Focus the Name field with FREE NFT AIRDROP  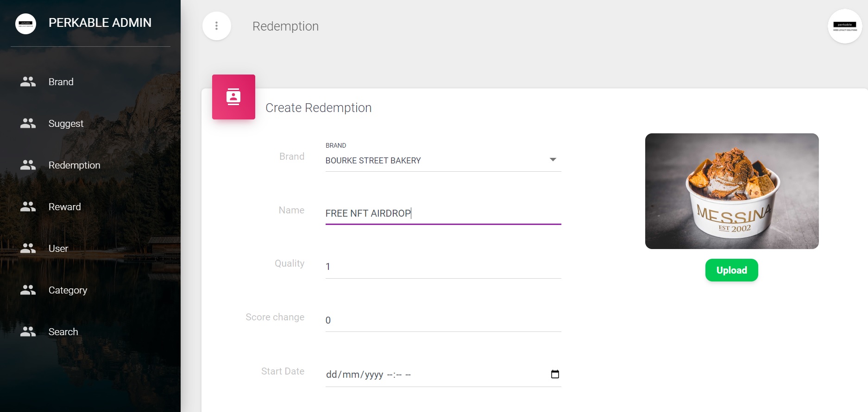[442, 213]
